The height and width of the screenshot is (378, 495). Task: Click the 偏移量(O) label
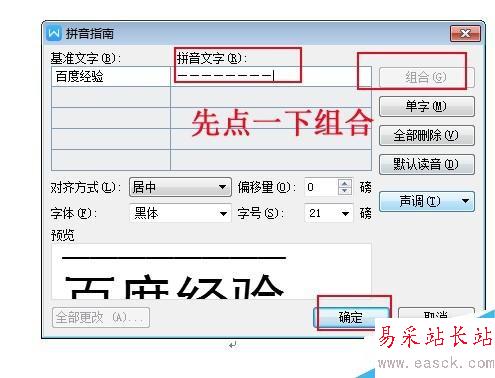pos(267,187)
